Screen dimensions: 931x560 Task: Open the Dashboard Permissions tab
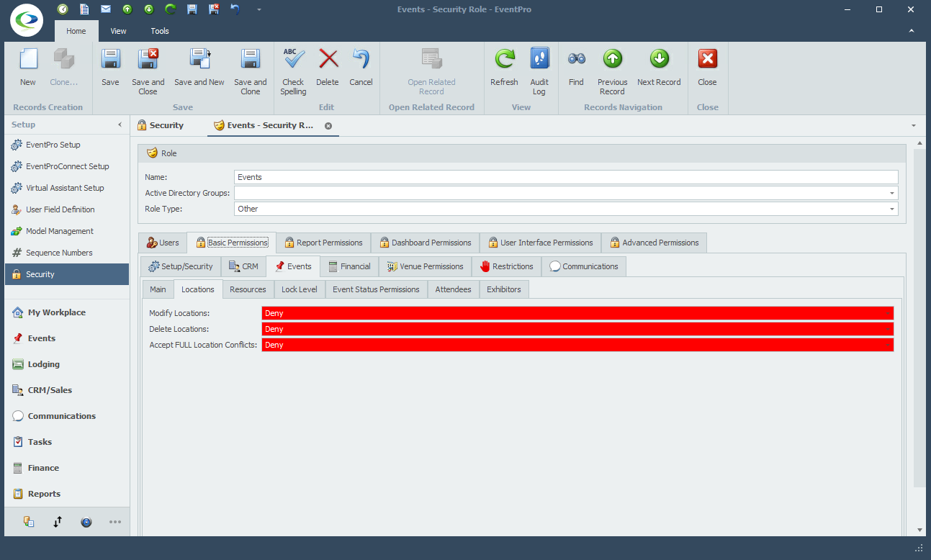point(426,243)
